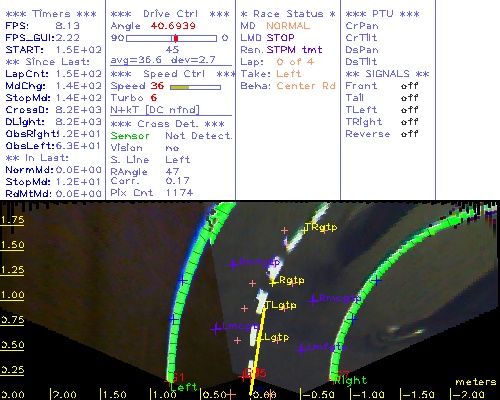Click the 1.00 meter vertical axis label
Viewport: 500px width, 400px height.
[x=12, y=295]
